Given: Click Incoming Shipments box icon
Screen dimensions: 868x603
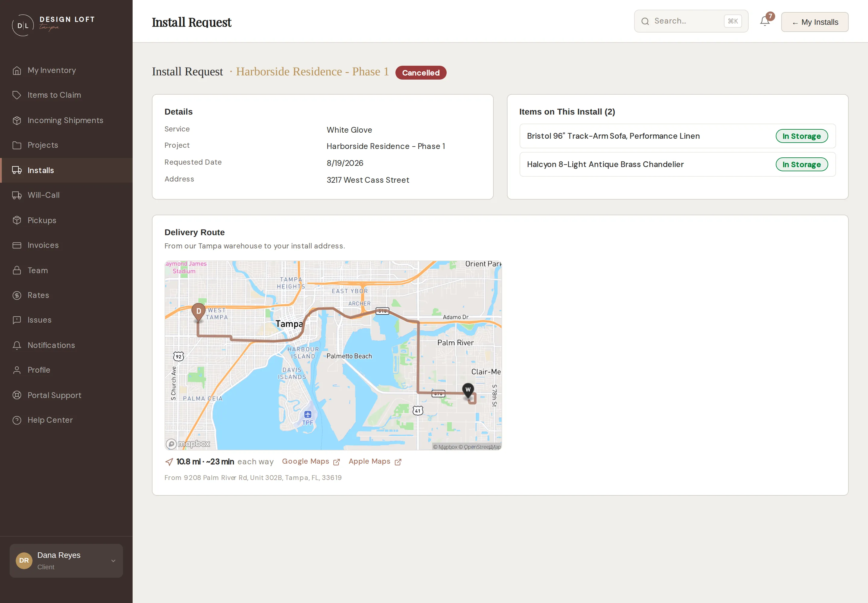Looking at the screenshot, I should [17, 120].
